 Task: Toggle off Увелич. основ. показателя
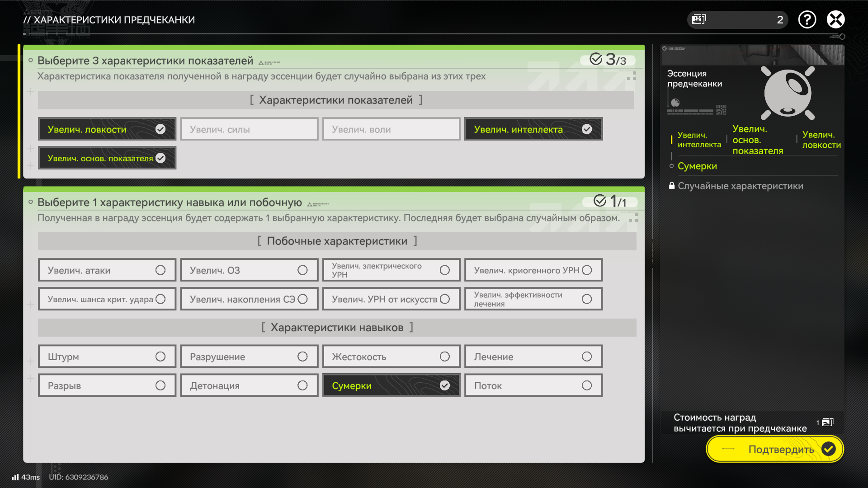tap(107, 158)
